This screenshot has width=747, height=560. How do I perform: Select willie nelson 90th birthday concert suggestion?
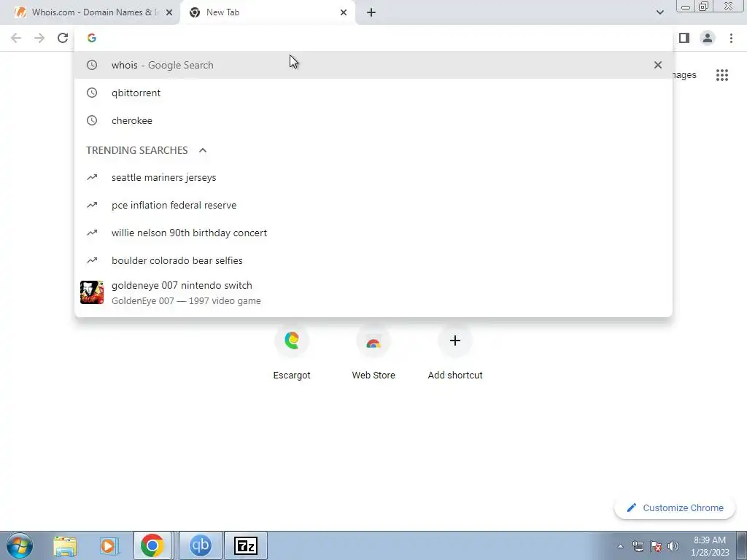pyautogui.click(x=373, y=233)
